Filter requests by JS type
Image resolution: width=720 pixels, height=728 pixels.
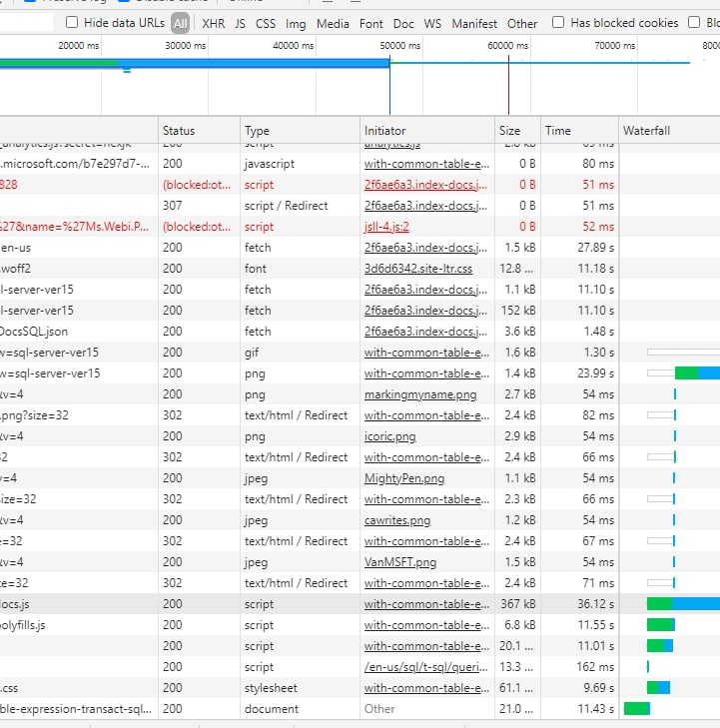pos(240,23)
